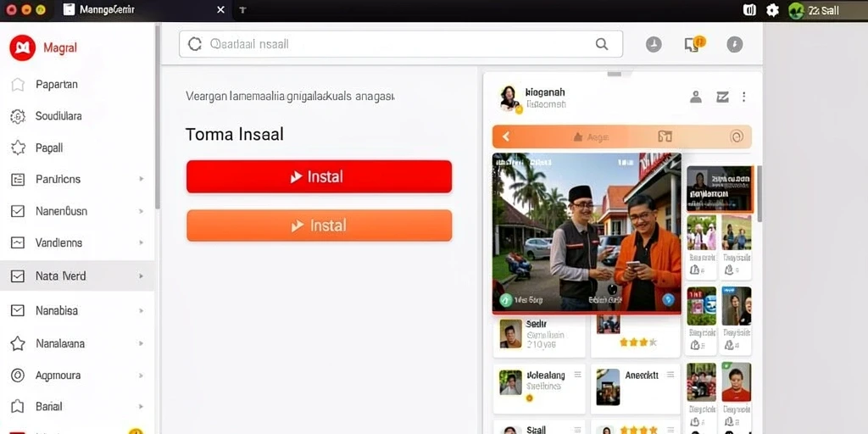Viewport: 868px width, 434px height.
Task: Click the refresh icon in search field
Action: click(x=195, y=44)
